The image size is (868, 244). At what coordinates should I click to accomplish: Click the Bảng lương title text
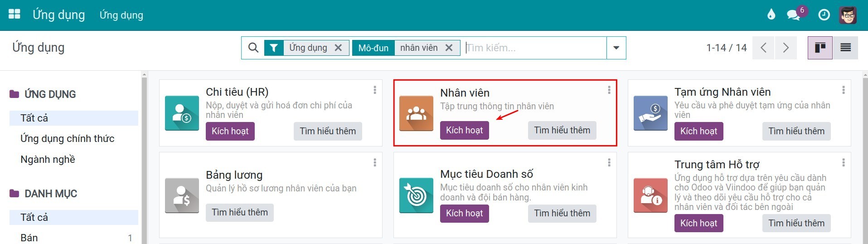tap(234, 175)
